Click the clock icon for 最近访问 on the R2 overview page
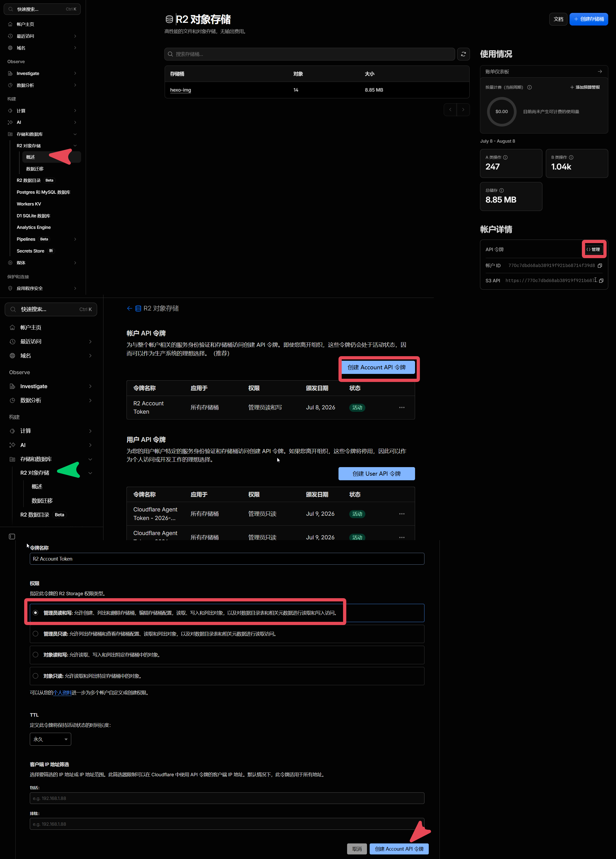This screenshot has height=859, width=616. (x=10, y=36)
